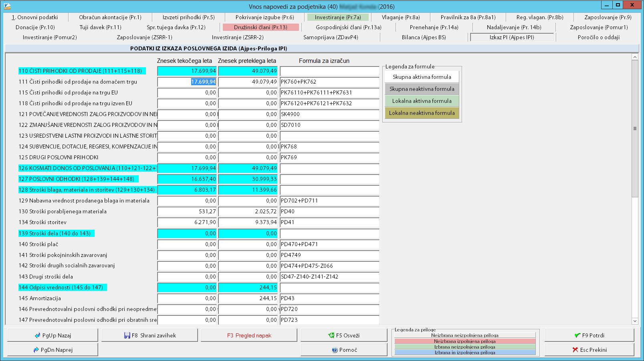Click the F9 Potrdi button
The width and height of the screenshot is (644, 361).
click(x=589, y=335)
